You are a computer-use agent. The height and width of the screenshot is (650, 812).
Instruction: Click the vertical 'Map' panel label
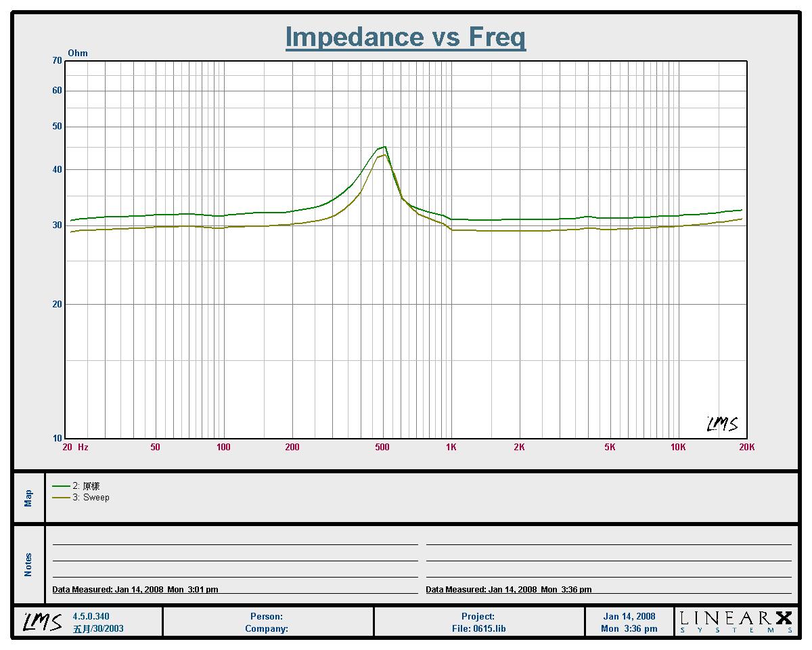tap(28, 498)
